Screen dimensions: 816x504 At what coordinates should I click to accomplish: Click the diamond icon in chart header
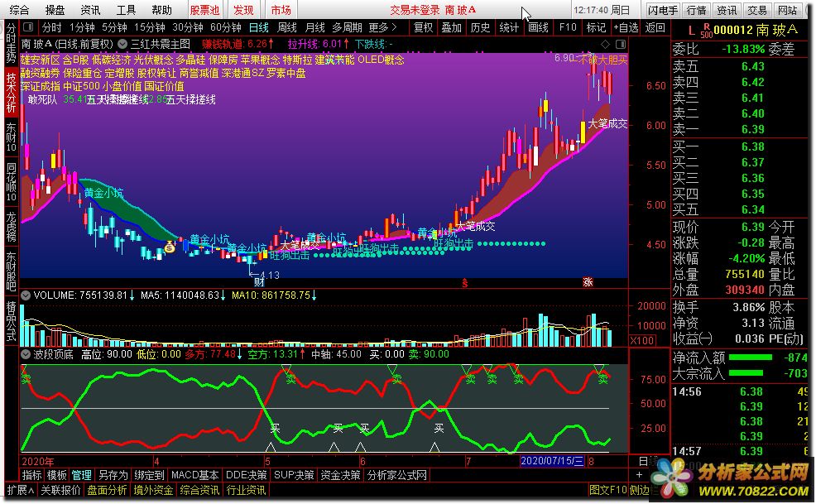[605, 44]
